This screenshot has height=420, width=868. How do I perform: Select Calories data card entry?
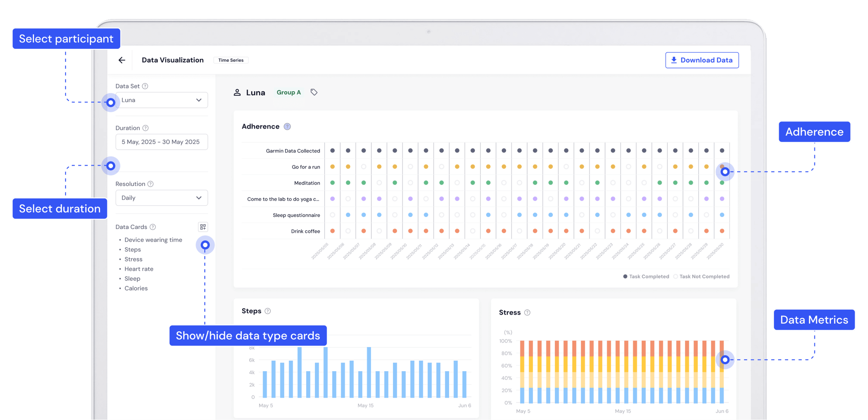click(x=136, y=288)
